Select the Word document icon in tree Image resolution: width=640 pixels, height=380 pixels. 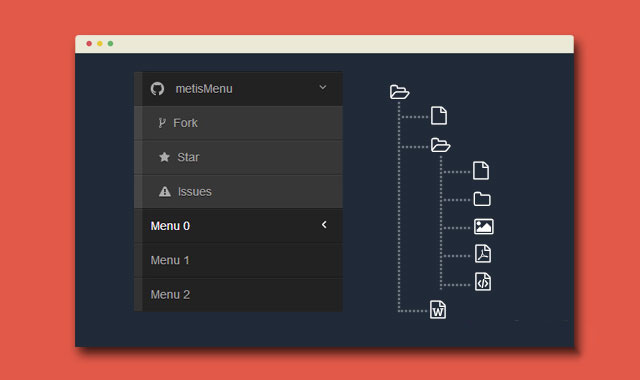[x=438, y=309]
